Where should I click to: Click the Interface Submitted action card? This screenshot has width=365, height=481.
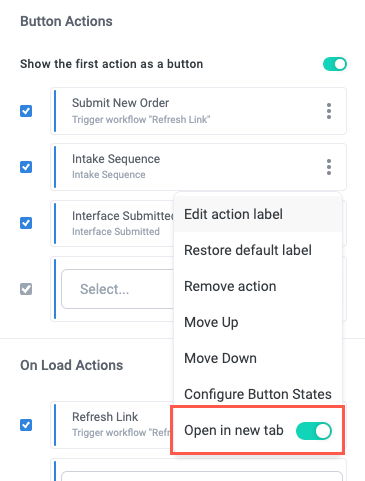coord(112,223)
